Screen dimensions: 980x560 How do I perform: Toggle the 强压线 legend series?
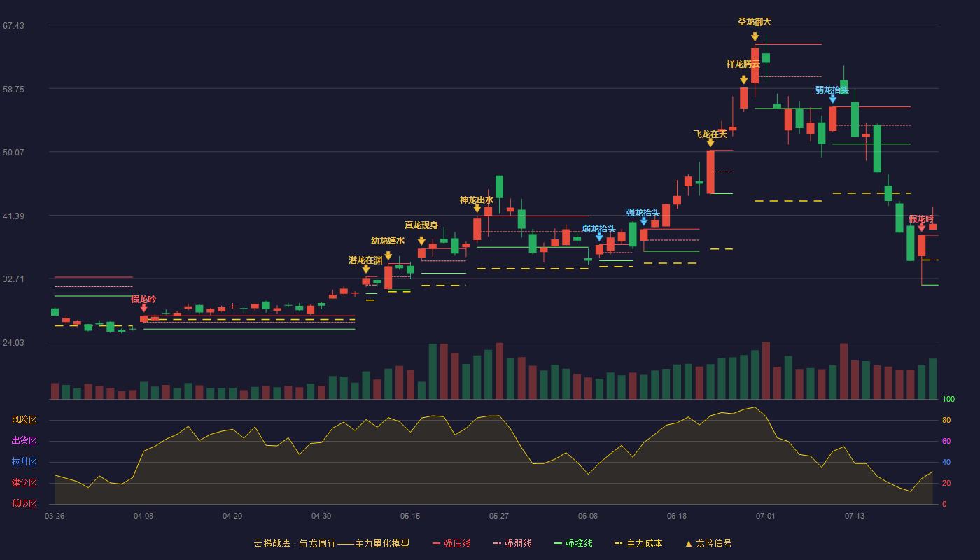coord(451,543)
